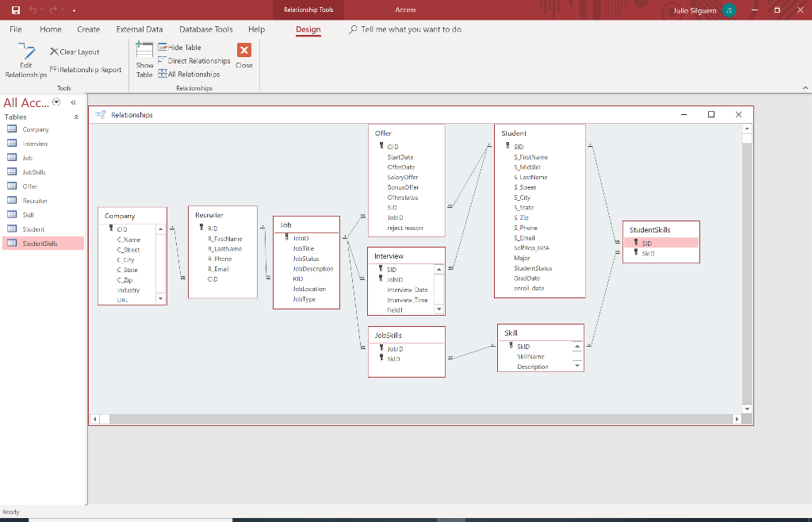Open the Database Tools tab
The width and height of the screenshot is (812, 522).
click(x=206, y=29)
